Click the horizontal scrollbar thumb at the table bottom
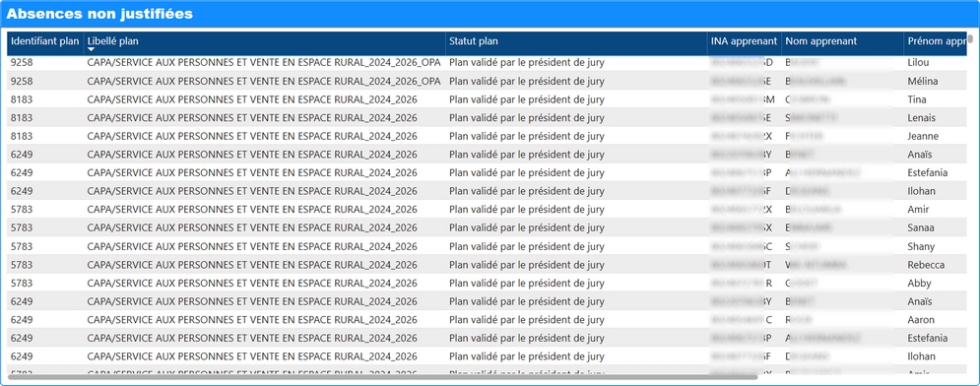Image resolution: width=980 pixels, height=386 pixels. point(382,376)
